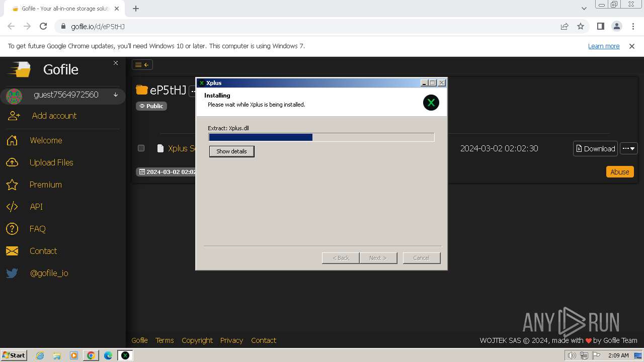This screenshot has width=644, height=362.
Task: Open file options three-dot dropdown
Action: point(629,148)
